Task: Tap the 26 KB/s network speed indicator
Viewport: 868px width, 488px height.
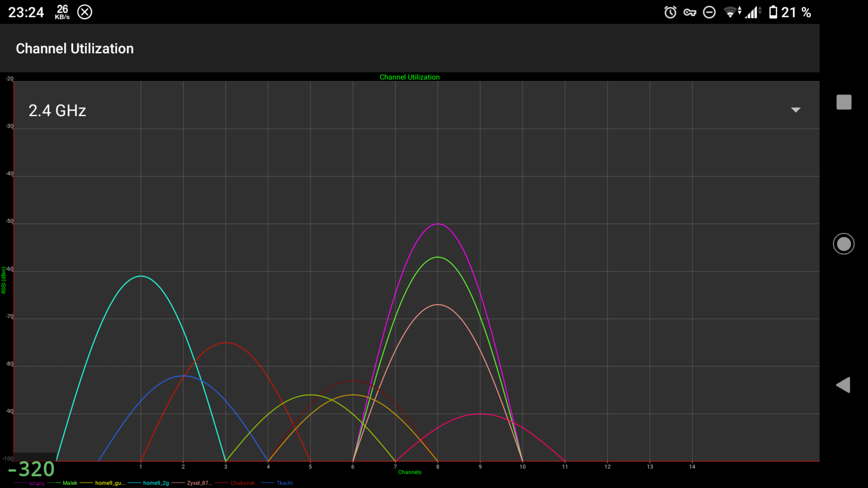Action: (62, 12)
